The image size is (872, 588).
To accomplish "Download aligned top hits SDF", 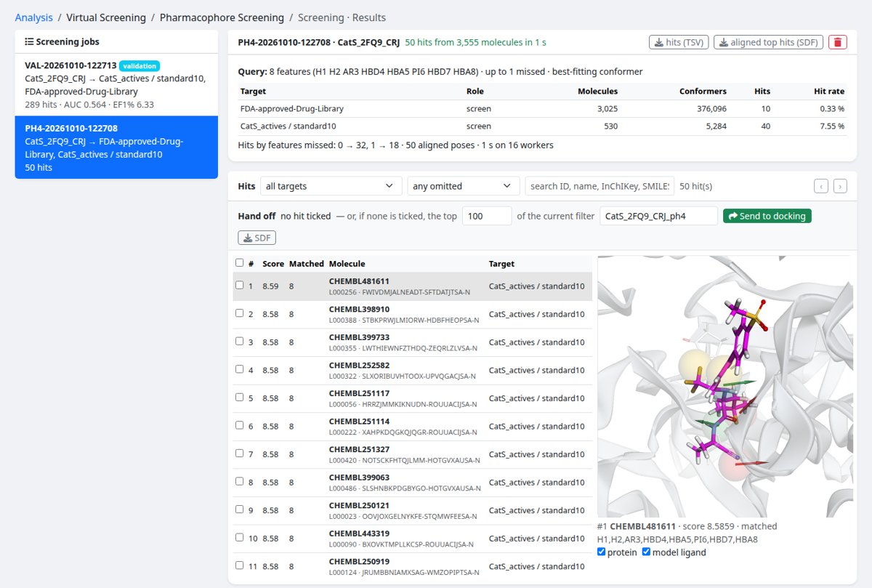I will (x=769, y=42).
